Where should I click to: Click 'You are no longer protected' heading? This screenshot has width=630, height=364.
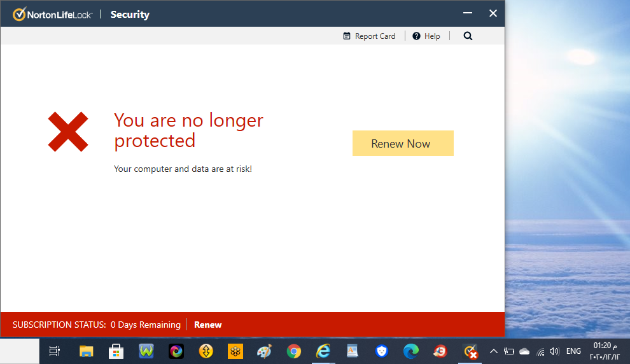(x=188, y=130)
